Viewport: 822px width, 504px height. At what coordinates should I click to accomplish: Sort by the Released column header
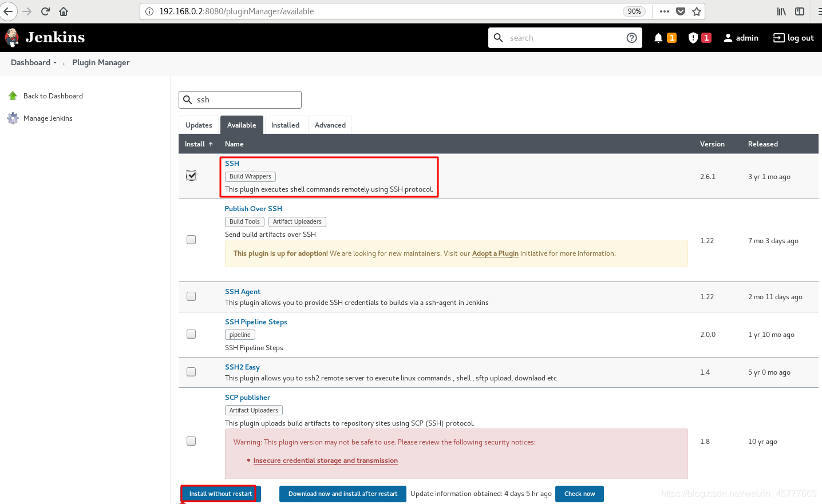pyautogui.click(x=762, y=144)
